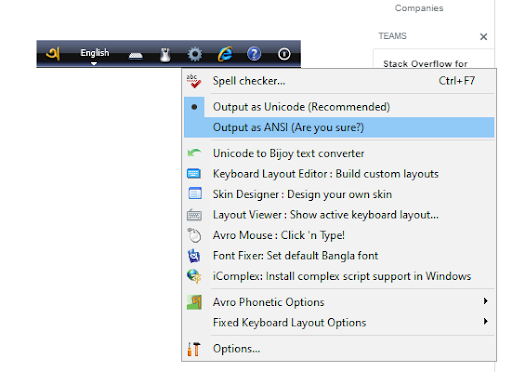Open iComplex complex script support entry
512x372 pixels.
[339, 276]
